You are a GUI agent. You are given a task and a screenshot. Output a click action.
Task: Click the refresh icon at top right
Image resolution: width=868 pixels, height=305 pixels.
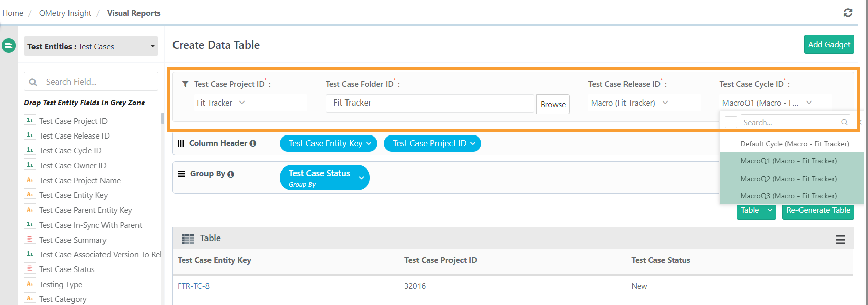click(848, 13)
